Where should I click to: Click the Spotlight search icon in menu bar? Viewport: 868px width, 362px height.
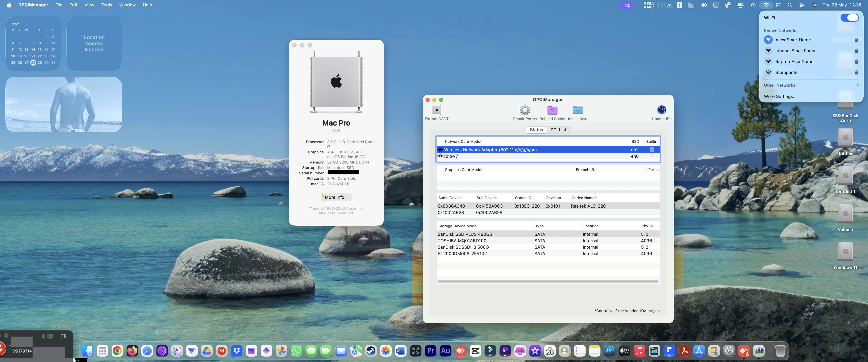[x=790, y=5]
